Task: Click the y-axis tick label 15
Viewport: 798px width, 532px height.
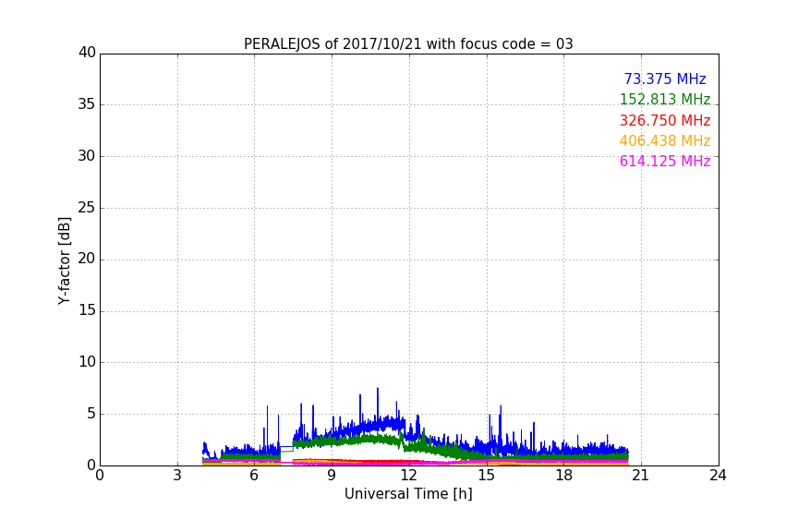Action: (87, 310)
